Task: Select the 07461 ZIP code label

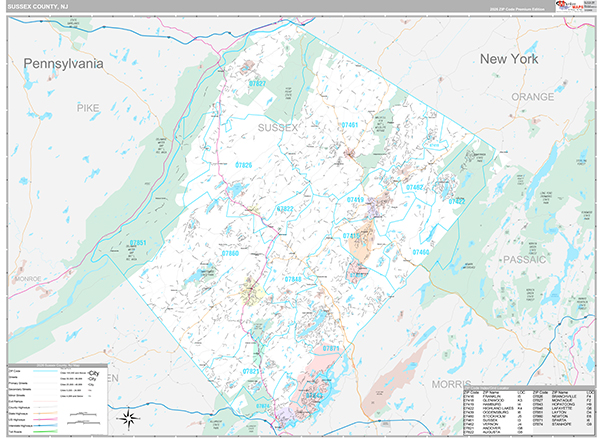Action: point(349,125)
